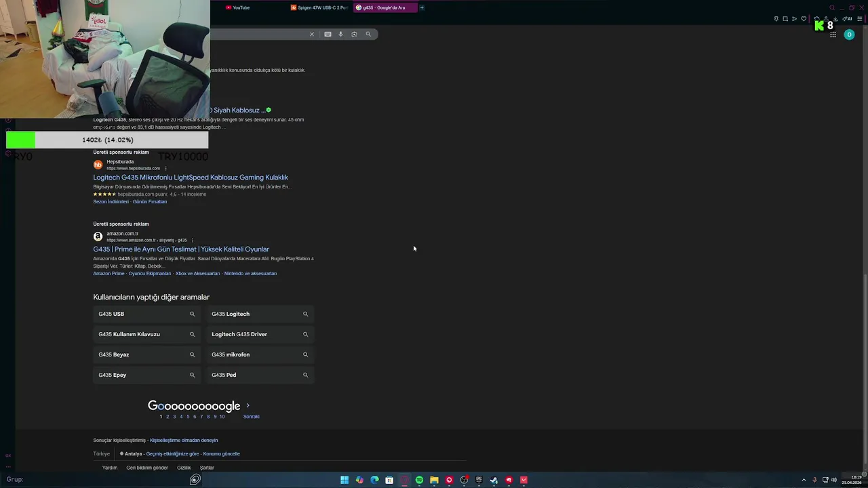Open options menu for amazon.com.tr ad
The image size is (868, 488).
pyautogui.click(x=193, y=240)
